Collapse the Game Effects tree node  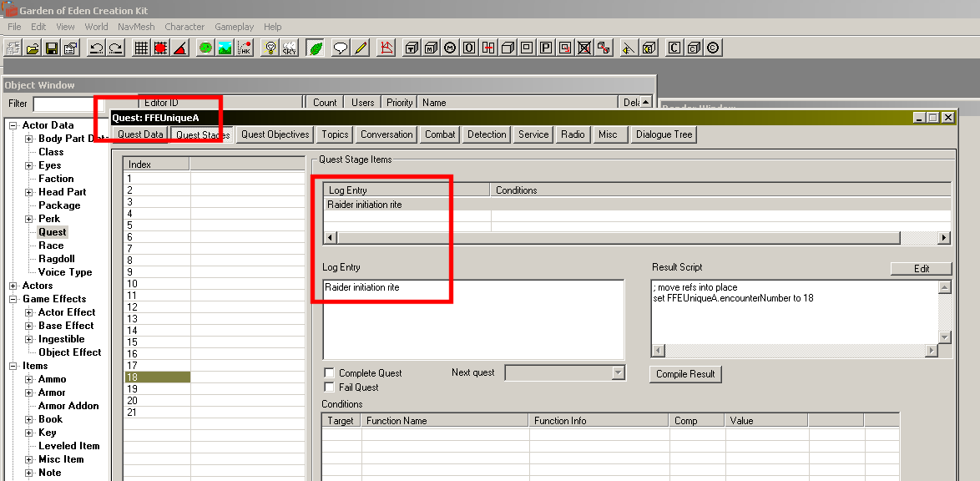tap(13, 299)
